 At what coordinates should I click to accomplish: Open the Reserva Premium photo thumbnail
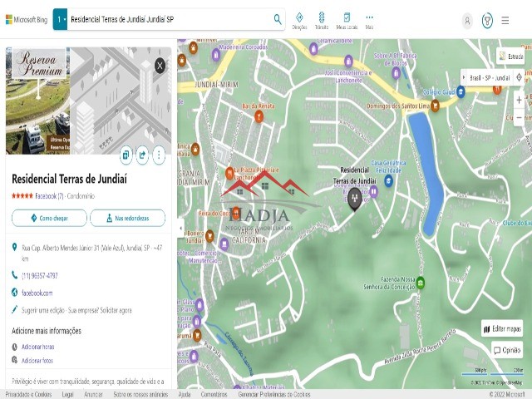(x=37, y=101)
